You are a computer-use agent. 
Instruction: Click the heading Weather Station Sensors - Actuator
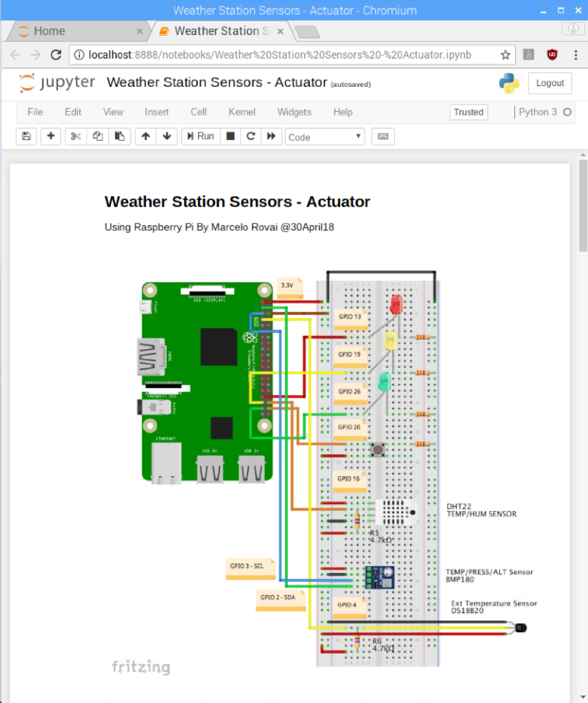(237, 202)
